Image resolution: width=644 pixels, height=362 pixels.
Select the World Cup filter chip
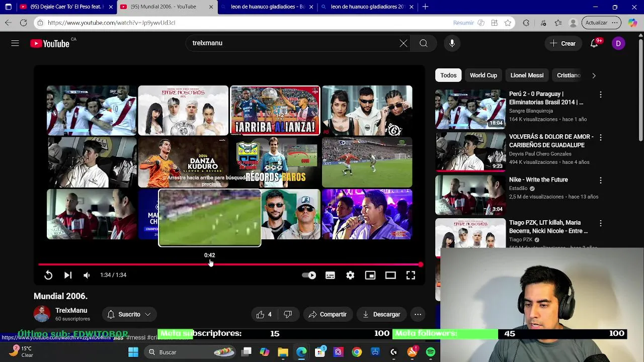(484, 75)
